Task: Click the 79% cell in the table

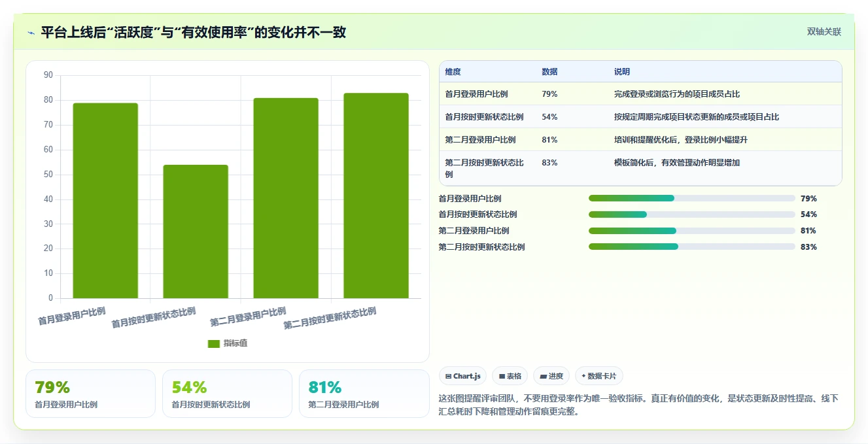Action: (549, 94)
